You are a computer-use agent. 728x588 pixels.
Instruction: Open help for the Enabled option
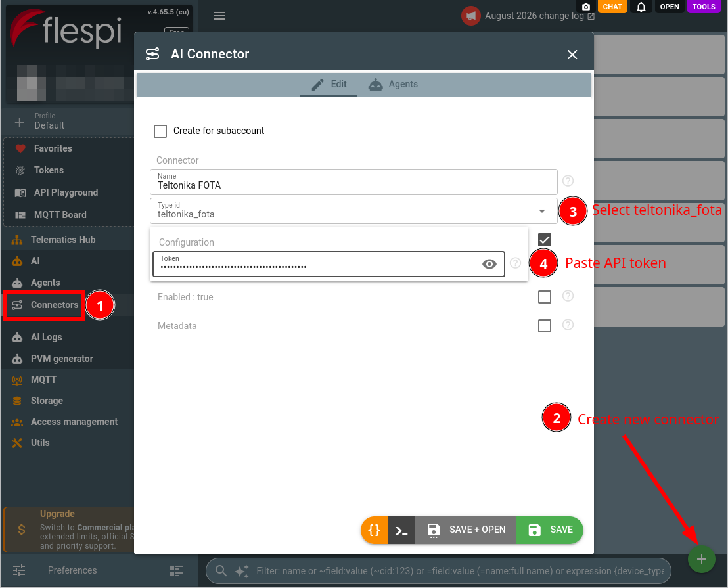coord(568,296)
